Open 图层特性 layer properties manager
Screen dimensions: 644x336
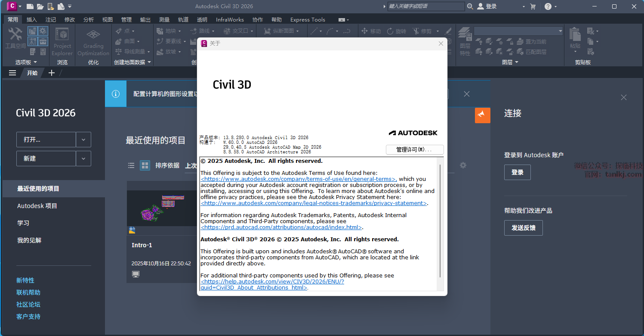(x=465, y=41)
